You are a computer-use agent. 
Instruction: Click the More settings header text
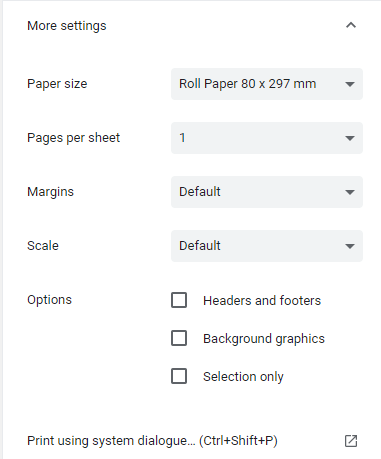67,26
